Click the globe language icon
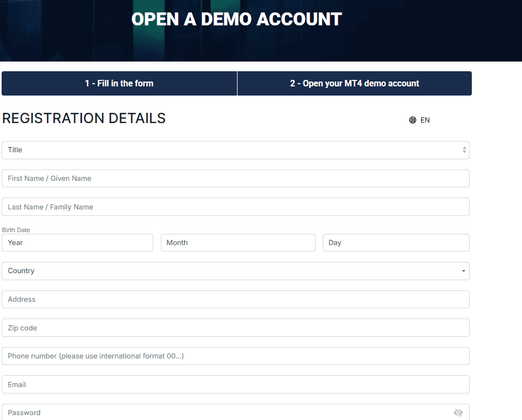The width and height of the screenshot is (522, 420). pos(412,120)
